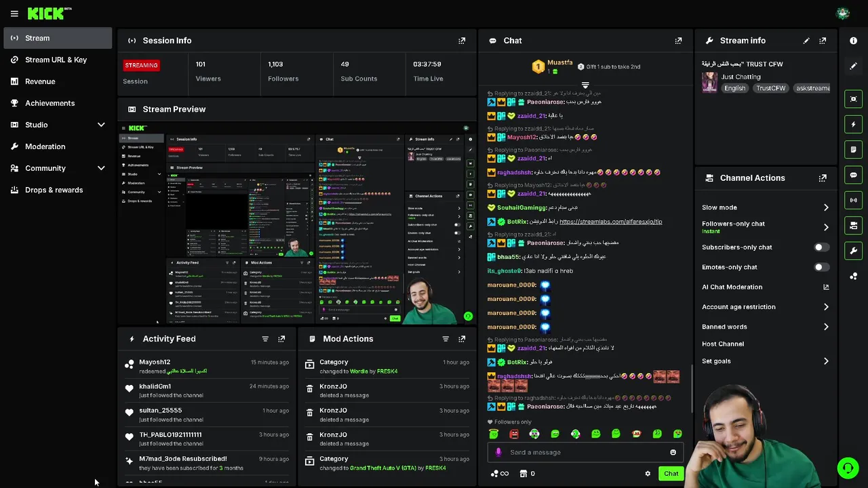Viewport: 868px width, 488px height.
Task: Open Stream URL & Key page
Action: tap(58, 60)
